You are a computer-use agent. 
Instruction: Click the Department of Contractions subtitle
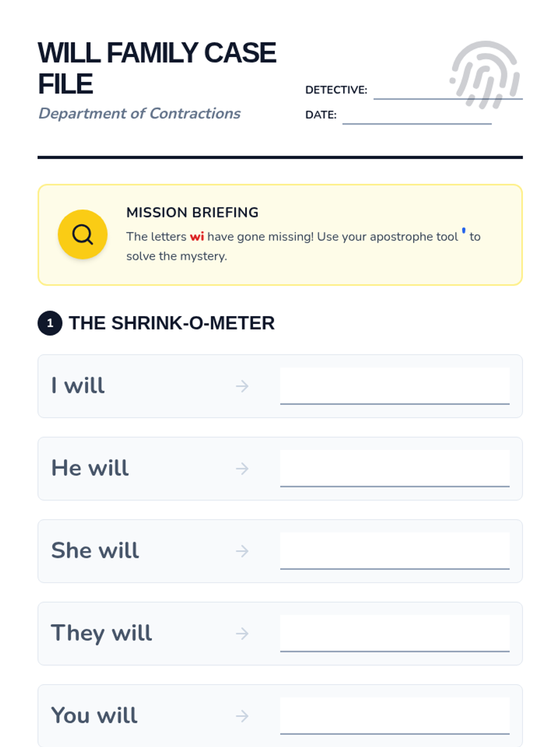pos(139,113)
